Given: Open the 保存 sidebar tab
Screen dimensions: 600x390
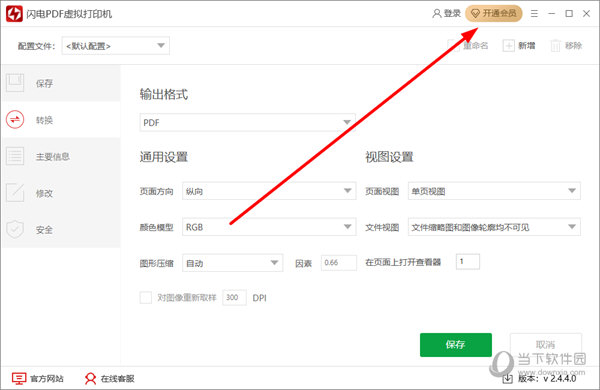Looking at the screenshot, I should point(61,83).
